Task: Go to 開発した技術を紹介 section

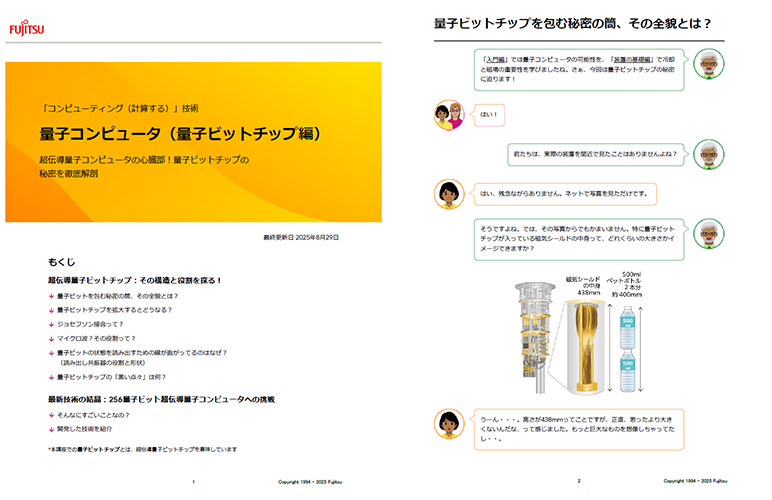Action: 88,428
